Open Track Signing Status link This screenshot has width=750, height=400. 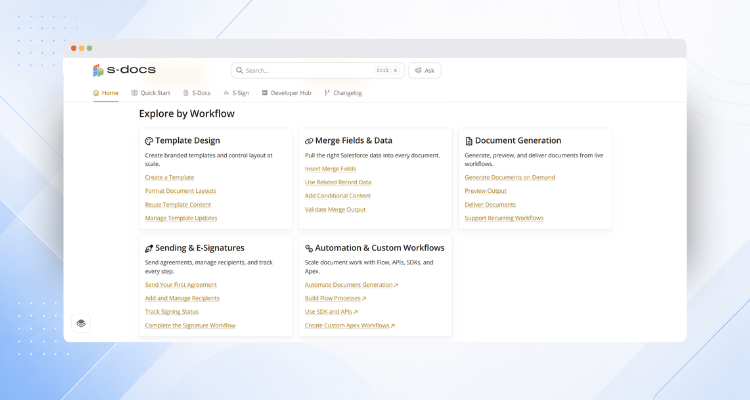(x=172, y=311)
